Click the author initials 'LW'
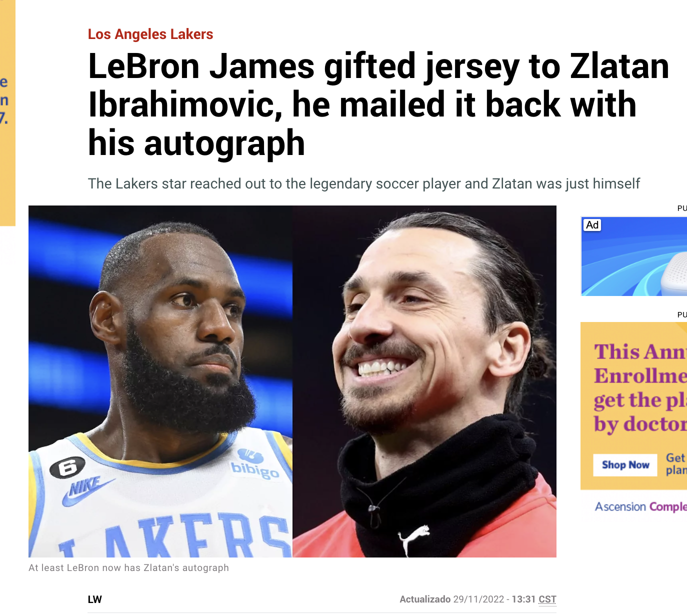Image resolution: width=687 pixels, height=616 pixels. (x=95, y=599)
